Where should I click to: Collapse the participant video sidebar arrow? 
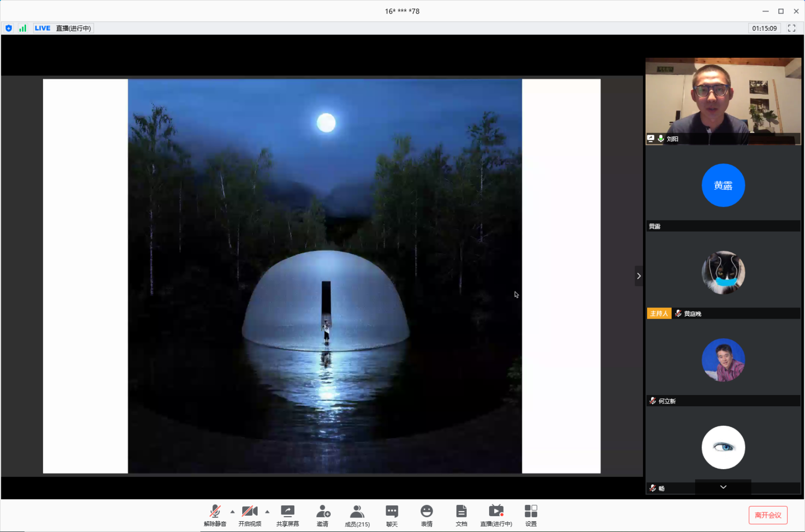tap(639, 276)
